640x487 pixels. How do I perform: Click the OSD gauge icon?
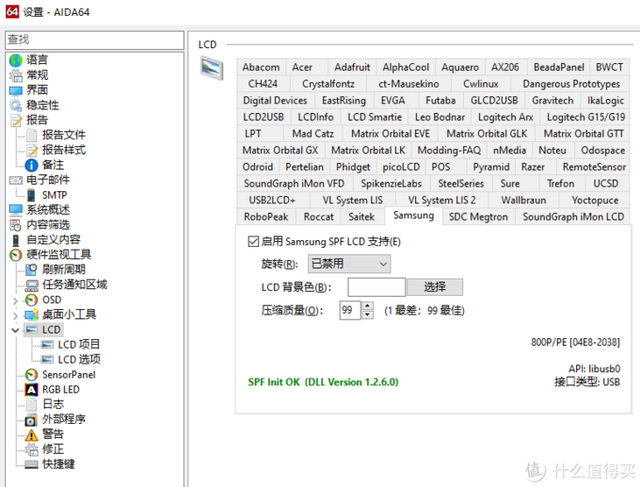coord(31,300)
